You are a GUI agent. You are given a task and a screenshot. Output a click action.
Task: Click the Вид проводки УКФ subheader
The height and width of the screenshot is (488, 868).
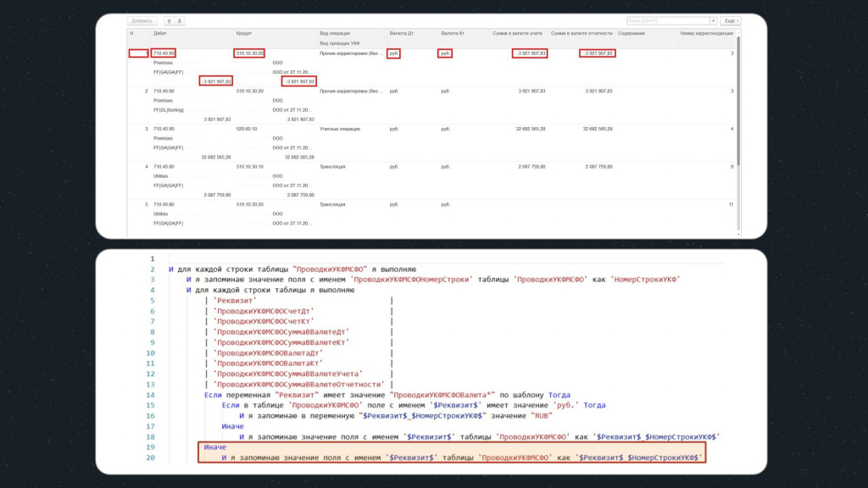pyautogui.click(x=340, y=43)
